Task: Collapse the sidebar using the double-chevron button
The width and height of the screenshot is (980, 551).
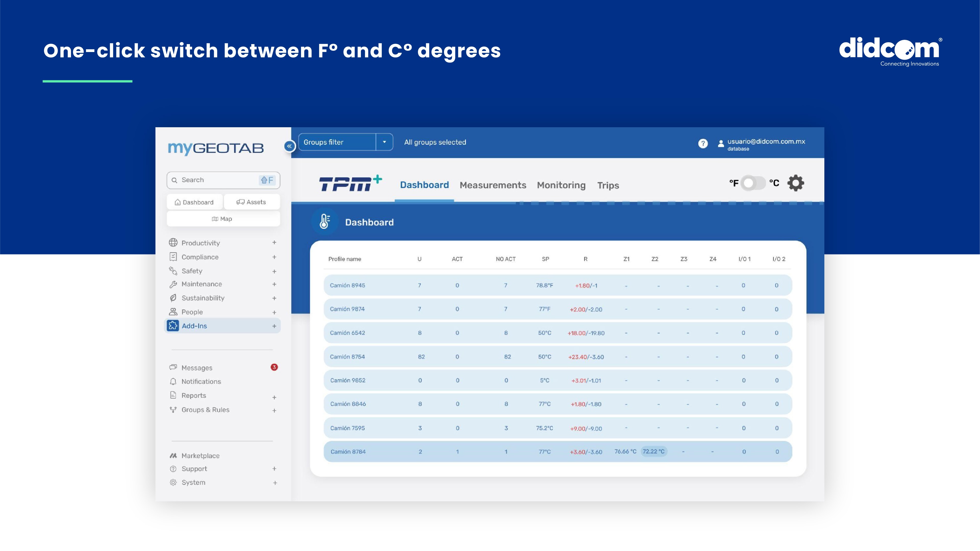Action: click(290, 146)
